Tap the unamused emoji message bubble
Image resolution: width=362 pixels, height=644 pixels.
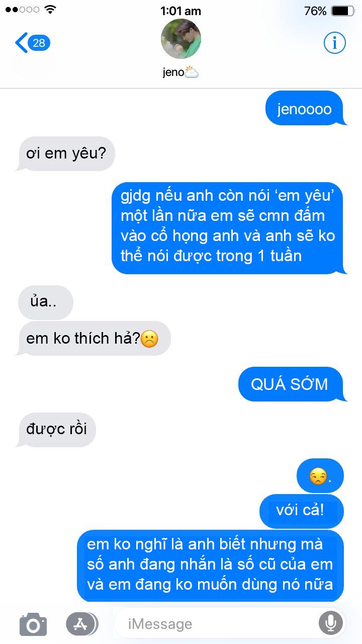(320, 475)
